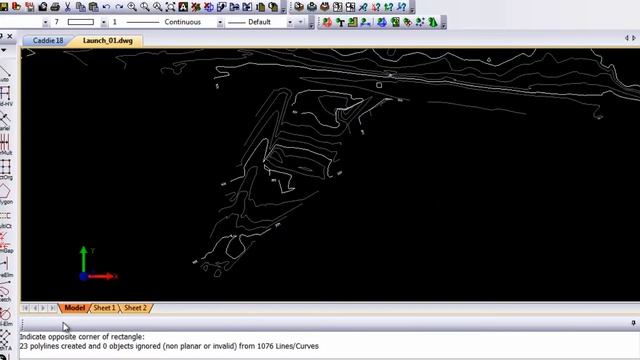
Task: Switch to the Model tab
Action: click(74, 308)
